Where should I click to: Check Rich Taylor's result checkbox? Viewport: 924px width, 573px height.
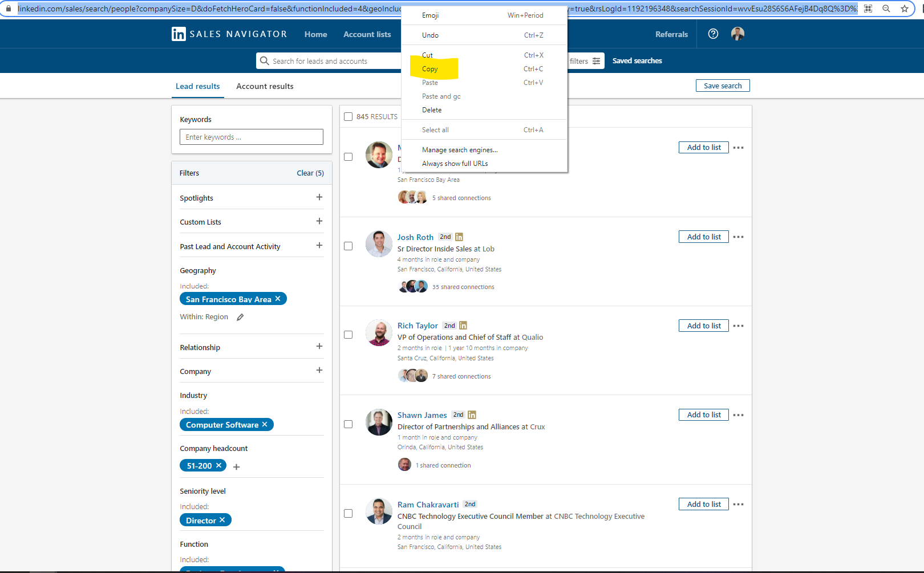pyautogui.click(x=348, y=335)
